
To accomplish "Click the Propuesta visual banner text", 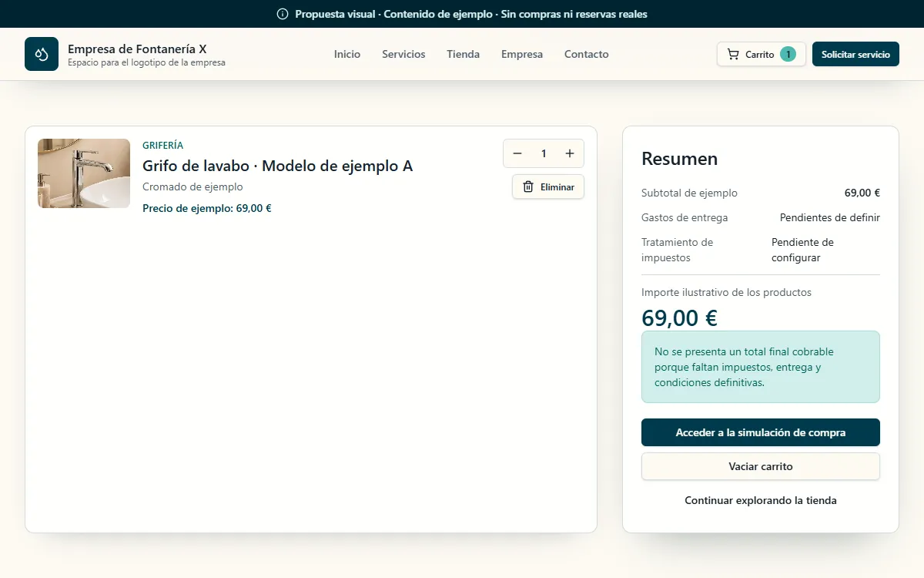I will tap(471, 14).
